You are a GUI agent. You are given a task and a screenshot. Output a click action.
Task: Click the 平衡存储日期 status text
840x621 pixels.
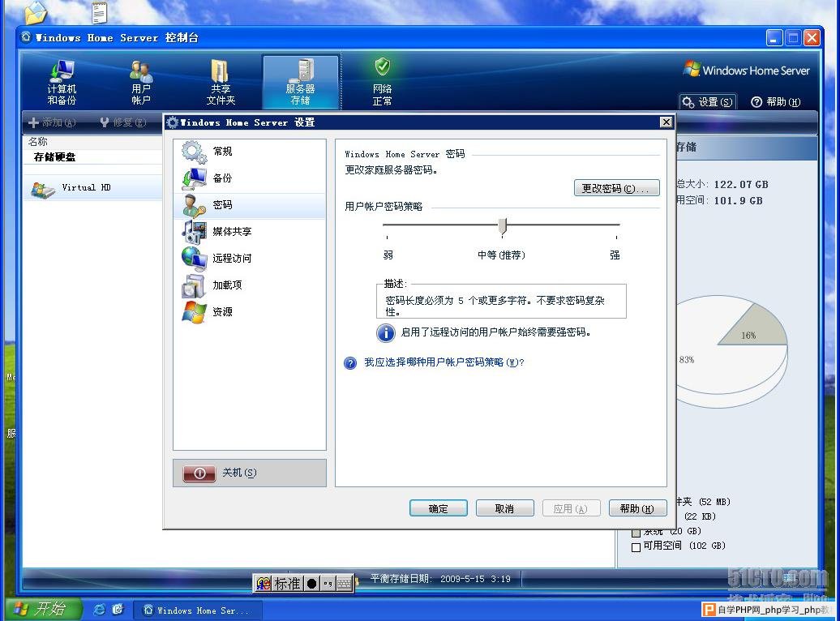pos(440,579)
